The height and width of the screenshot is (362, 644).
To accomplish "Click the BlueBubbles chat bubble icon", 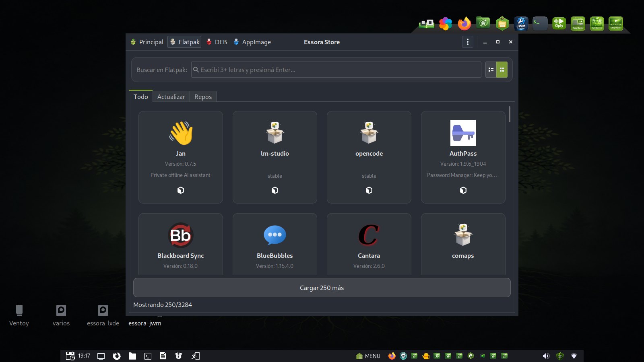I will click(x=275, y=235).
